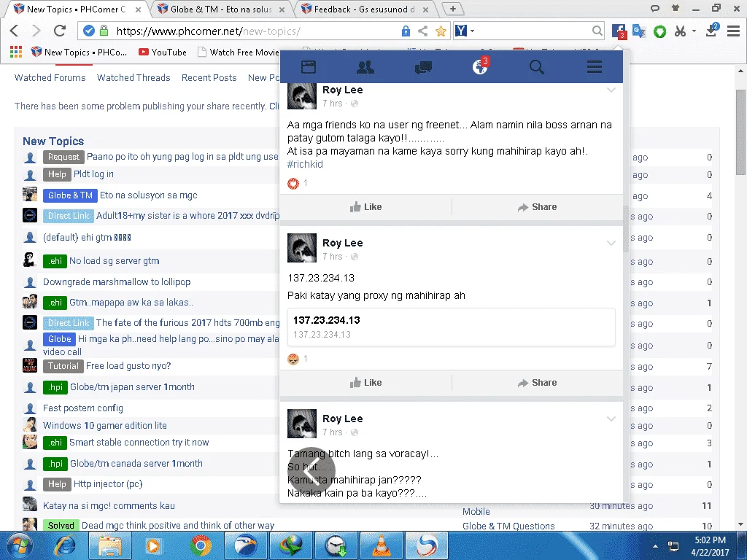Open VLC media player from taskbar
The width and height of the screenshot is (747, 560).
(381, 545)
